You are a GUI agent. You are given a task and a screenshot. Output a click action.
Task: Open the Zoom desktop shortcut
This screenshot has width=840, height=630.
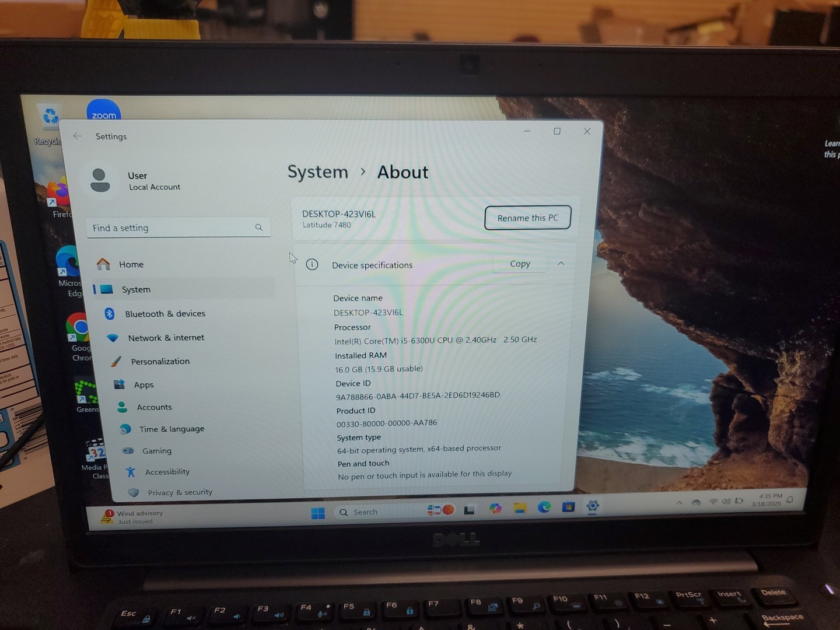click(x=103, y=110)
